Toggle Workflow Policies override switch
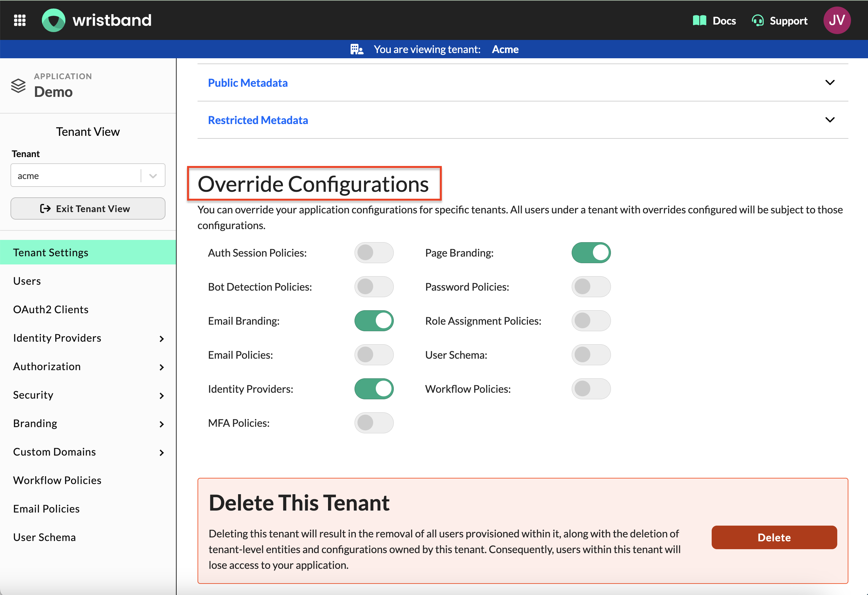The width and height of the screenshot is (868, 595). [591, 389]
